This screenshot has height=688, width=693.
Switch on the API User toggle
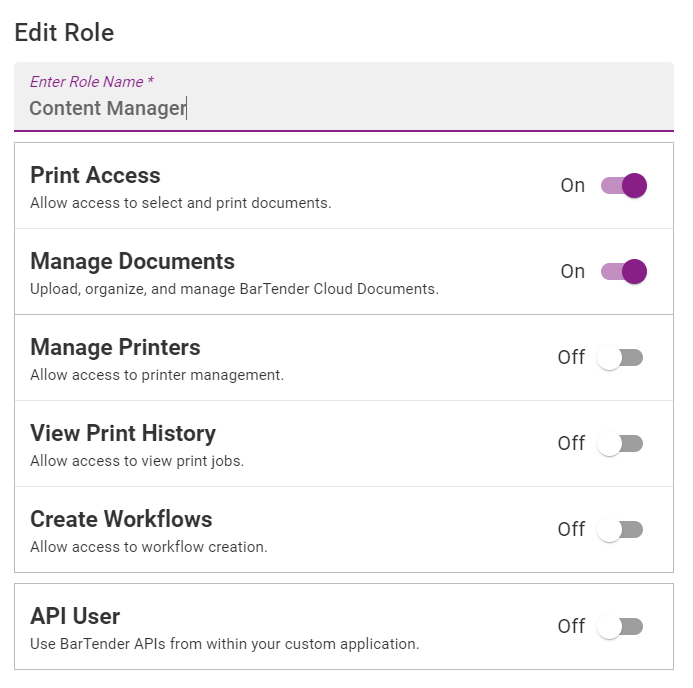(x=620, y=626)
